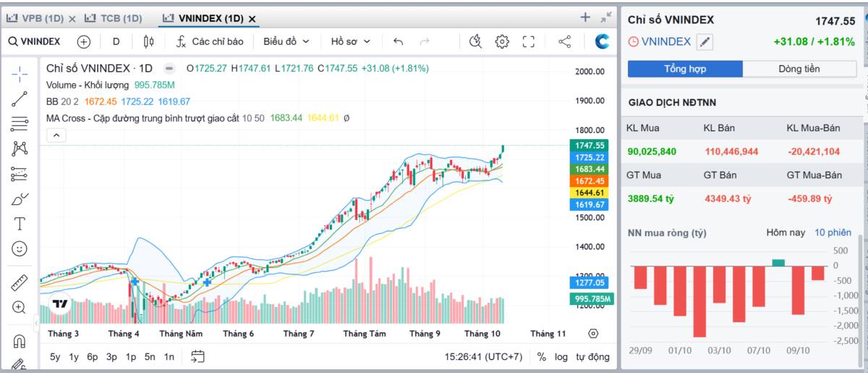
Task: Open the Hồ sơ dropdown
Action: pos(351,42)
